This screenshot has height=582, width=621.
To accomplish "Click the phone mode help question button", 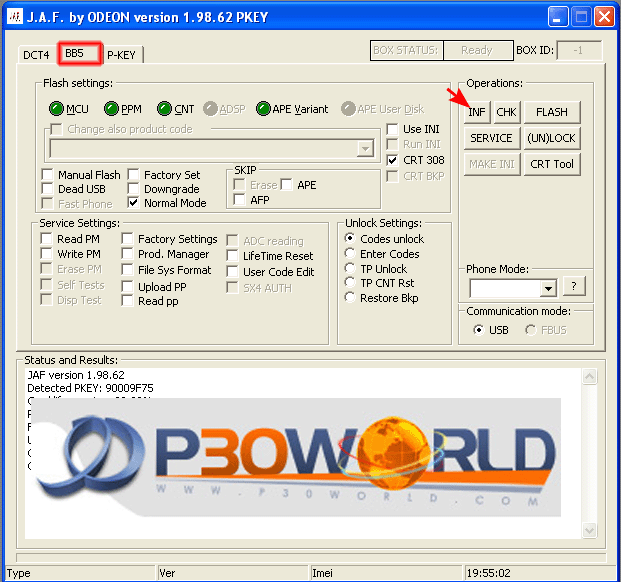I will click(x=573, y=286).
